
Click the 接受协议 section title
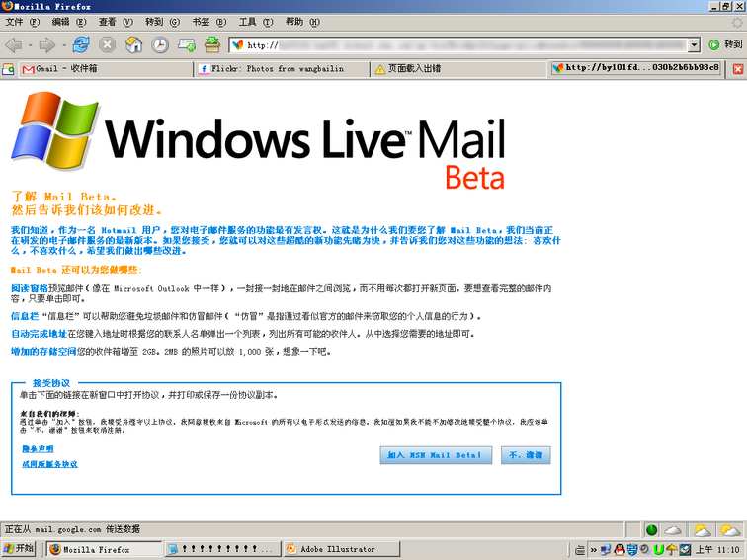(51, 383)
